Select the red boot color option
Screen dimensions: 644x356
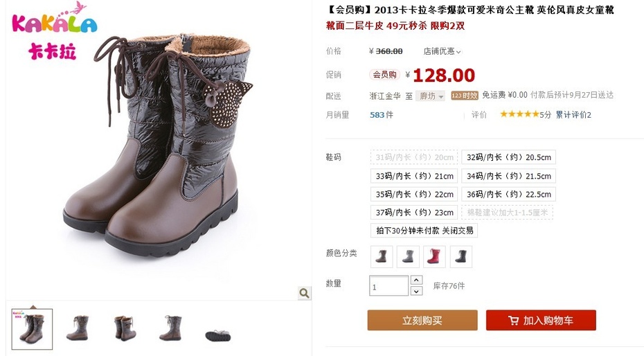434,257
